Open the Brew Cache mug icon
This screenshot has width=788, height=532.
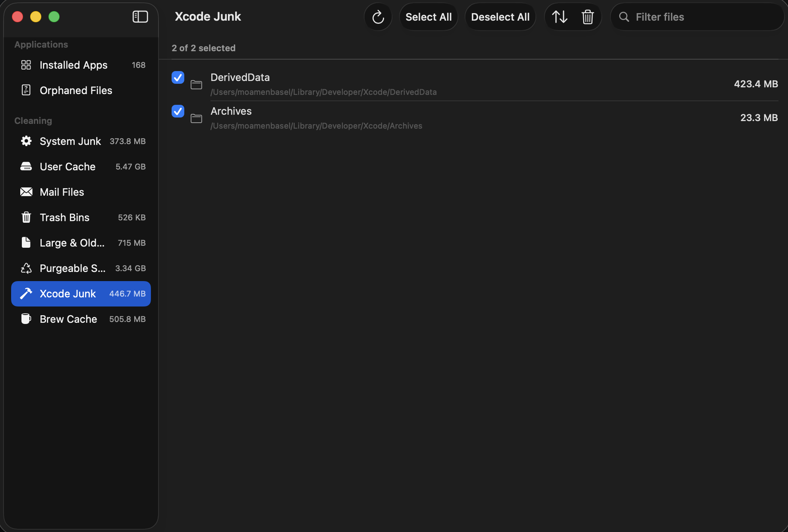pos(26,319)
